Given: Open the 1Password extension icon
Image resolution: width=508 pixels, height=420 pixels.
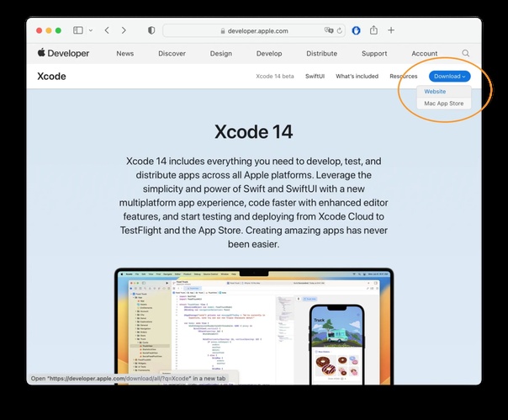Looking at the screenshot, I should [x=356, y=30].
